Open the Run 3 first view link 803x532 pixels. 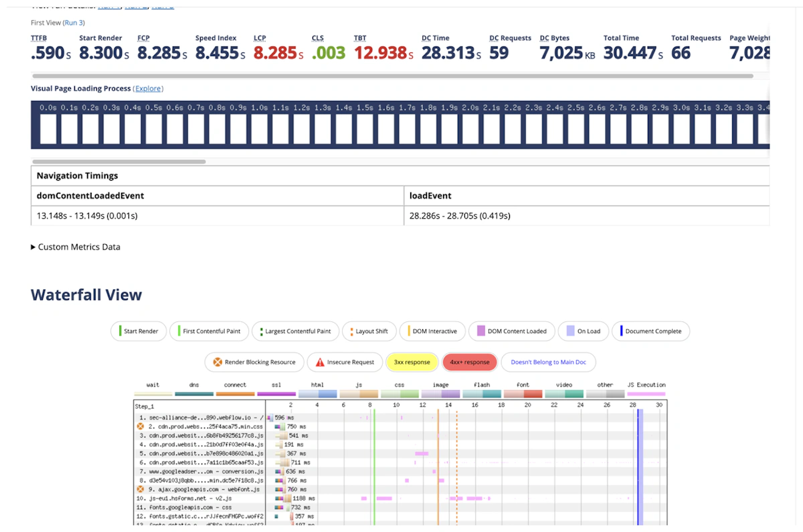point(73,23)
